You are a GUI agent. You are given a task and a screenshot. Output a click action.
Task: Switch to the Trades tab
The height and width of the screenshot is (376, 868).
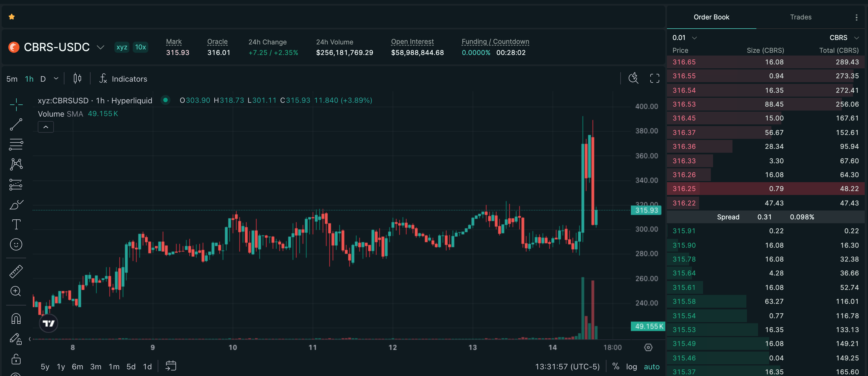(x=801, y=17)
